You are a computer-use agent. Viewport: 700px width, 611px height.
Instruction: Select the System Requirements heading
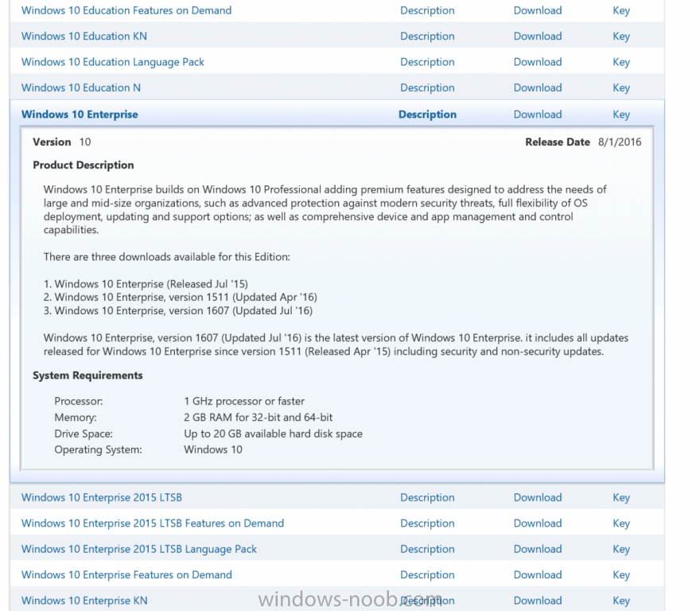(x=87, y=376)
